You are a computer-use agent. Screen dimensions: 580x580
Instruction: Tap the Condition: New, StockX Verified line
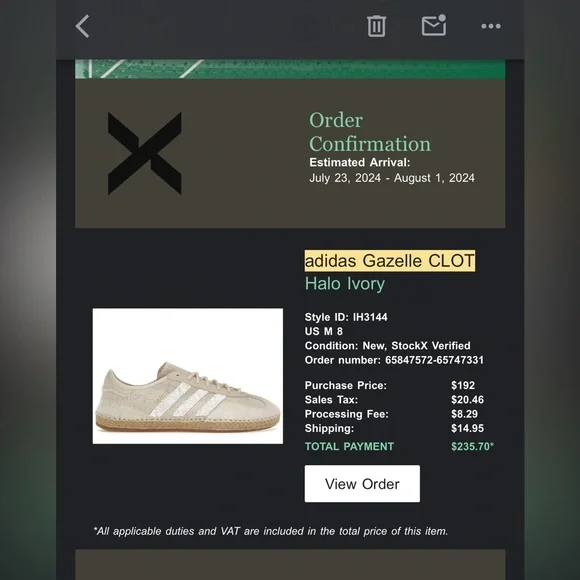point(387,345)
